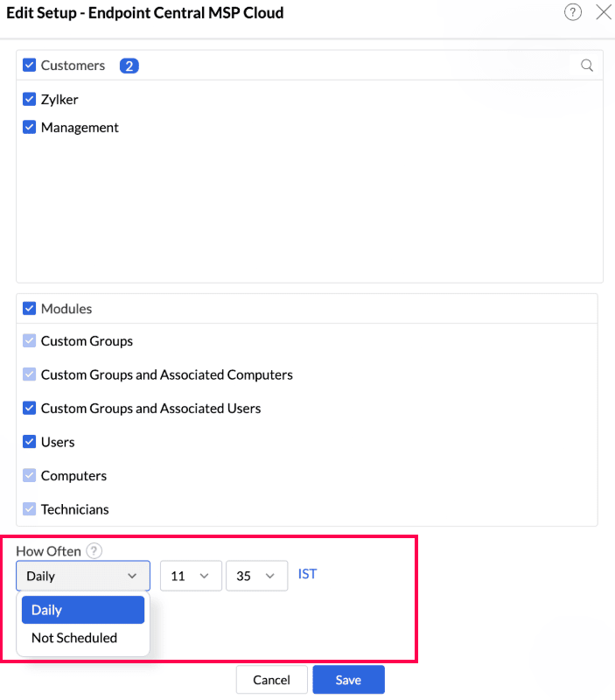Toggle the Technicians module checkbox
The image size is (615, 700).
coord(30,509)
